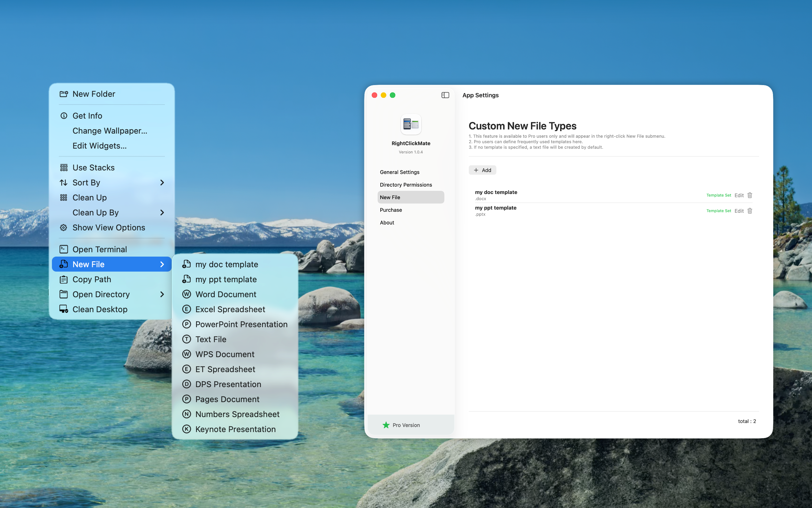Click the ET Spreadsheet E icon
812x508 pixels.
(x=187, y=369)
